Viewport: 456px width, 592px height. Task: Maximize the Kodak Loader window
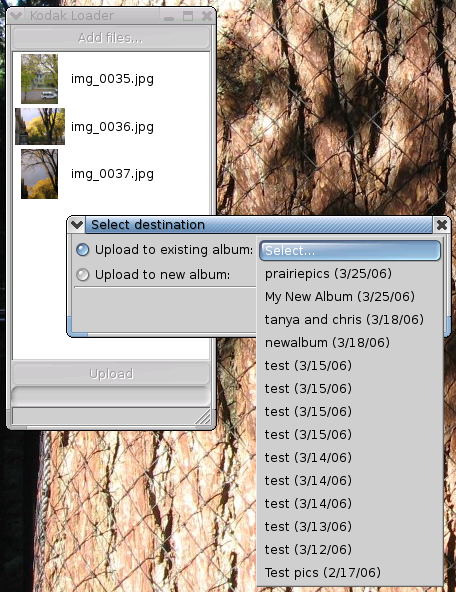188,16
